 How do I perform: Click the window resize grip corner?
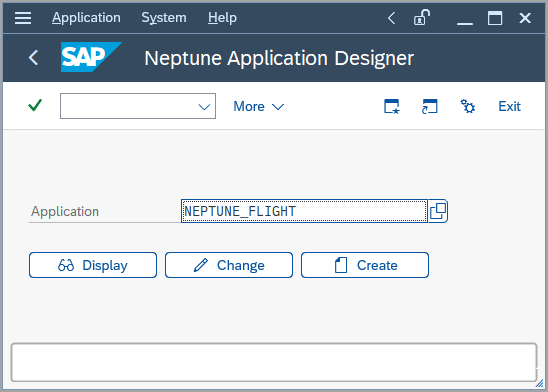pos(540,384)
